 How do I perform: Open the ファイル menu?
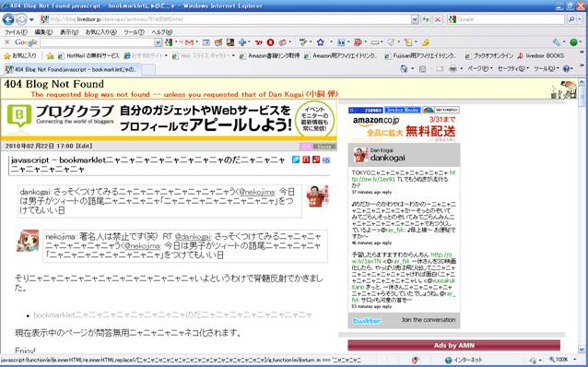click(16, 32)
